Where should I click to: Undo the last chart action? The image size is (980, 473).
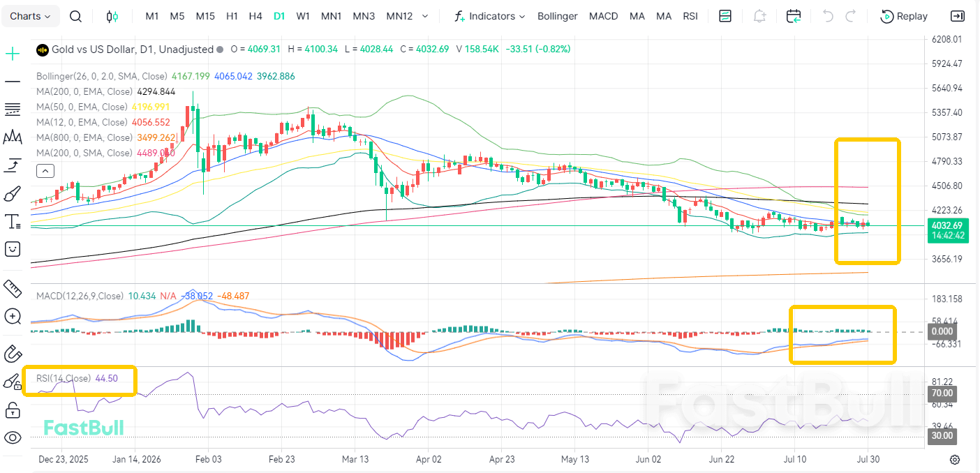828,16
